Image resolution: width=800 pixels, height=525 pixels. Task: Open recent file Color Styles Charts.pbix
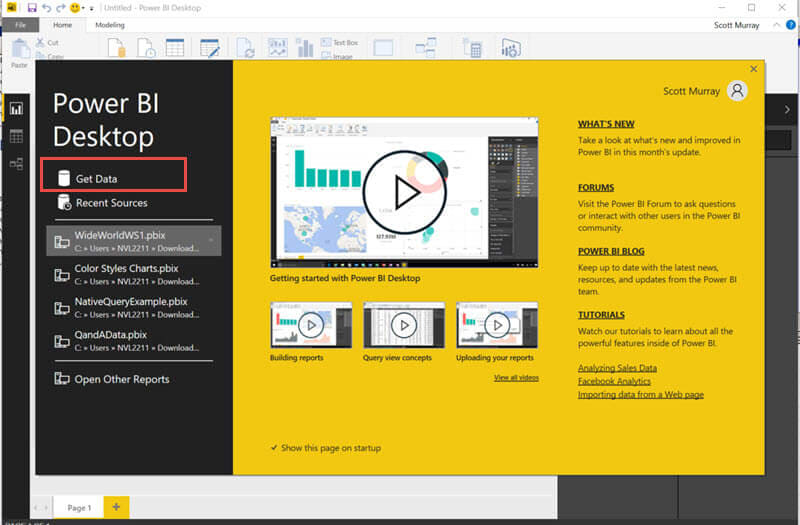click(134, 274)
